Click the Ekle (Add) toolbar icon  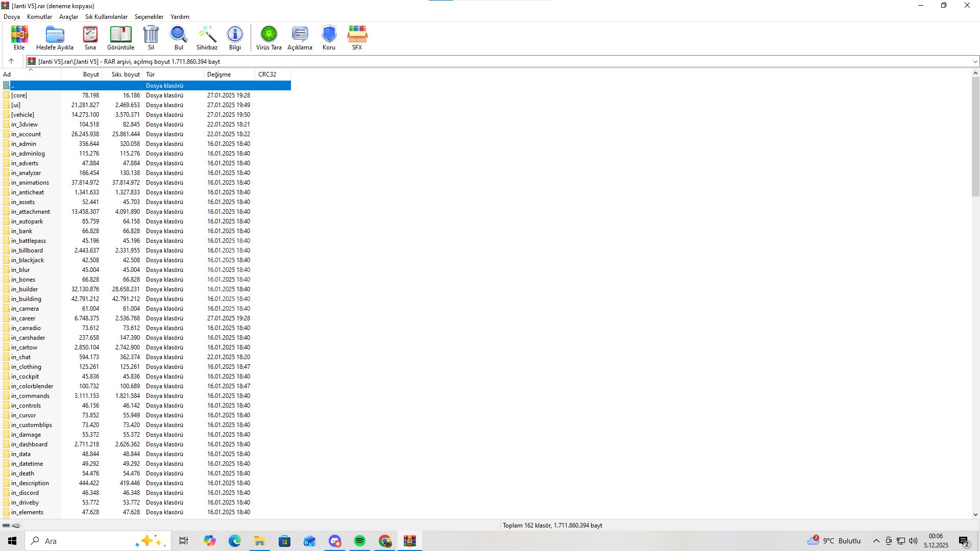(19, 38)
